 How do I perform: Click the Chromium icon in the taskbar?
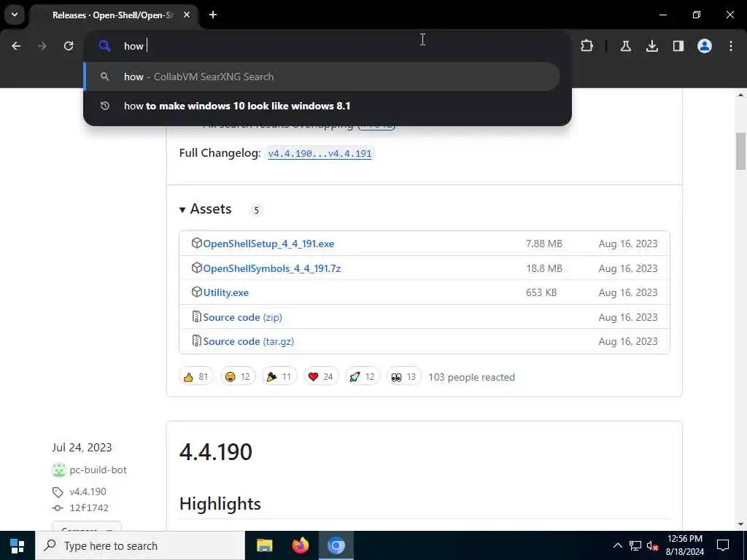pyautogui.click(x=336, y=545)
